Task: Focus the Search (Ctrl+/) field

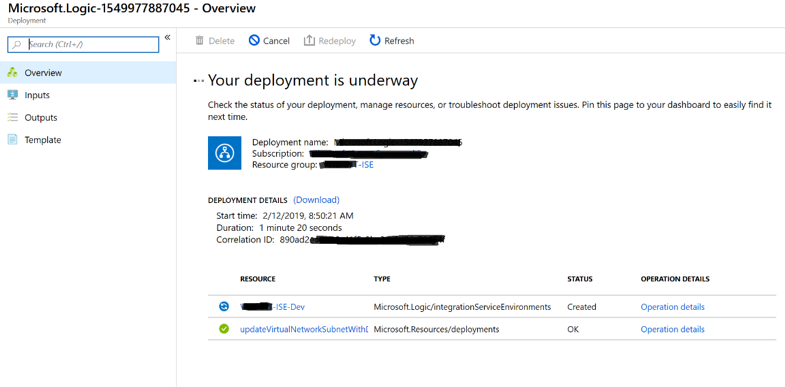Action: [83, 45]
